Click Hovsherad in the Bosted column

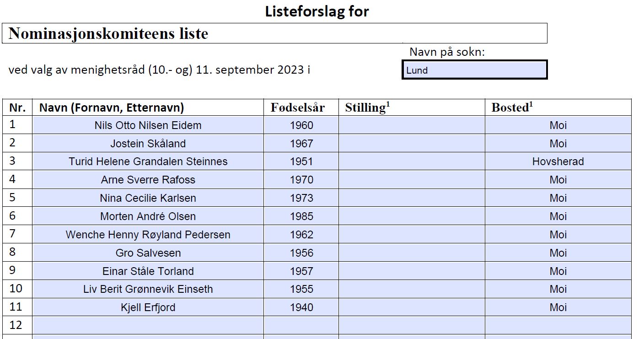coord(558,161)
